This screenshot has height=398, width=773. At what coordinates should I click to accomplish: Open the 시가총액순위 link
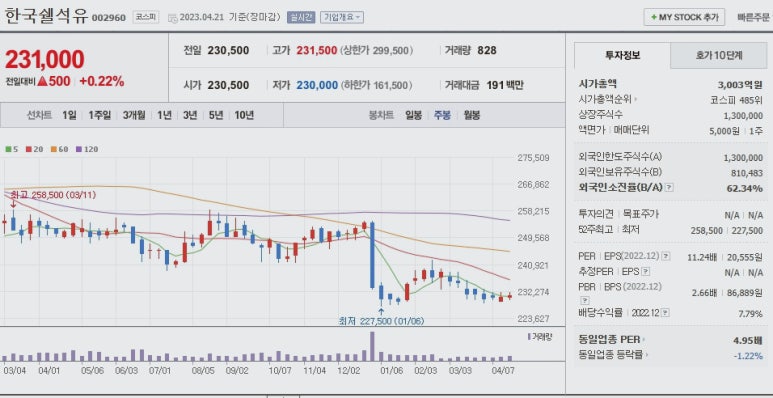(605, 100)
